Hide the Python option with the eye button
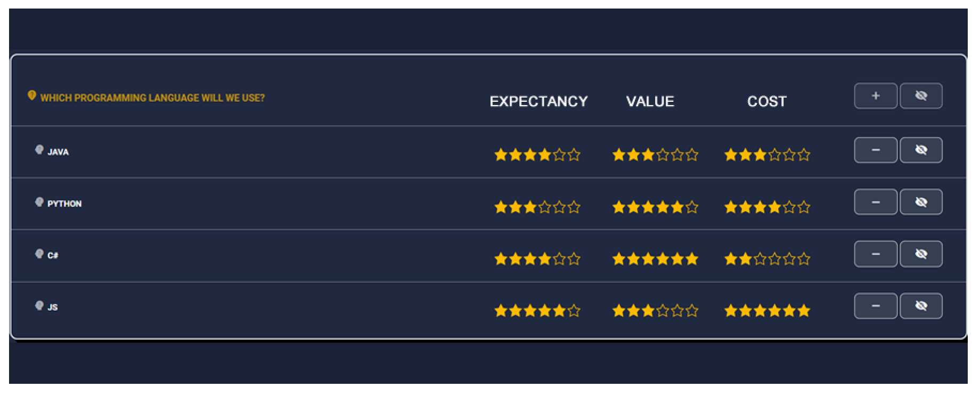Viewport: 980px width, 395px height. pos(921,202)
